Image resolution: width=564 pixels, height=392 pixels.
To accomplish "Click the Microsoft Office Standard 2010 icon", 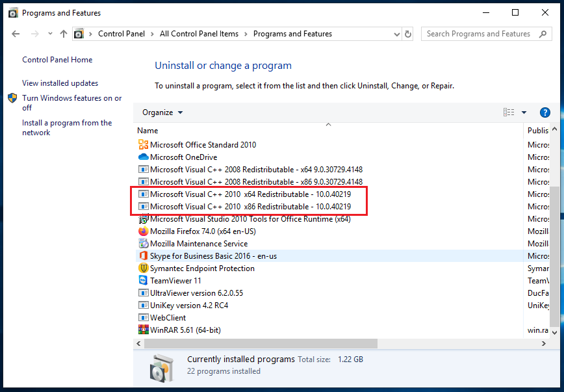I will (143, 145).
